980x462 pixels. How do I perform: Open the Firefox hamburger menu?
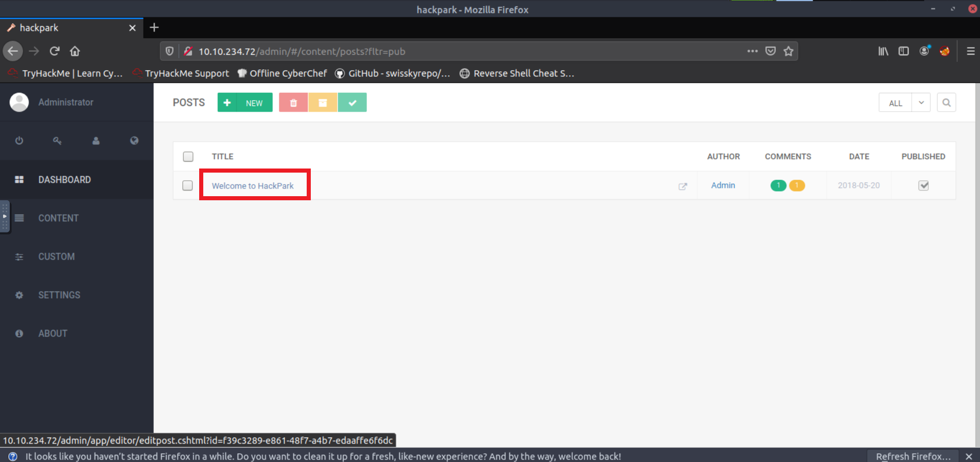[970, 51]
